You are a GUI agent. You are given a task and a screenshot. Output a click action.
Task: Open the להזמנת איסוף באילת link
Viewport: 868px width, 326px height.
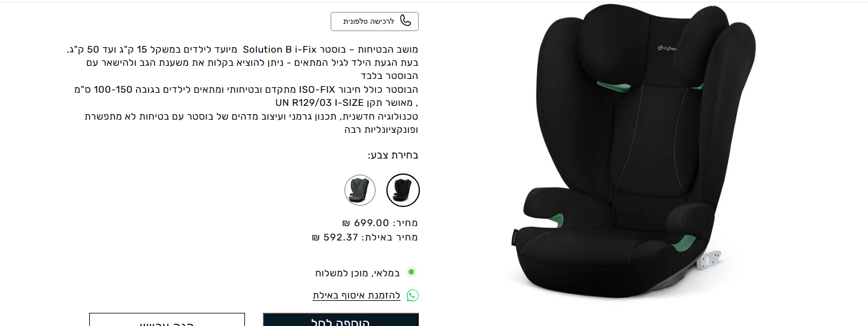point(356,295)
